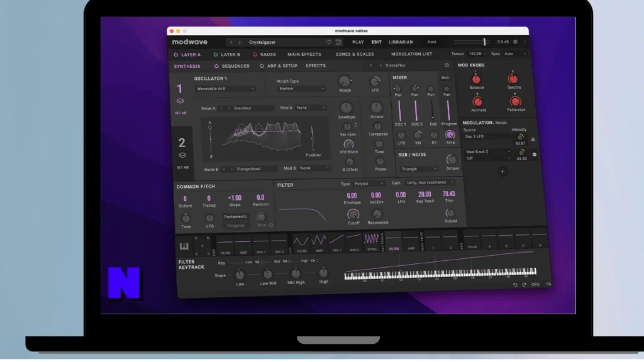Open settings gear icon near 0.0 dB

(x=515, y=42)
